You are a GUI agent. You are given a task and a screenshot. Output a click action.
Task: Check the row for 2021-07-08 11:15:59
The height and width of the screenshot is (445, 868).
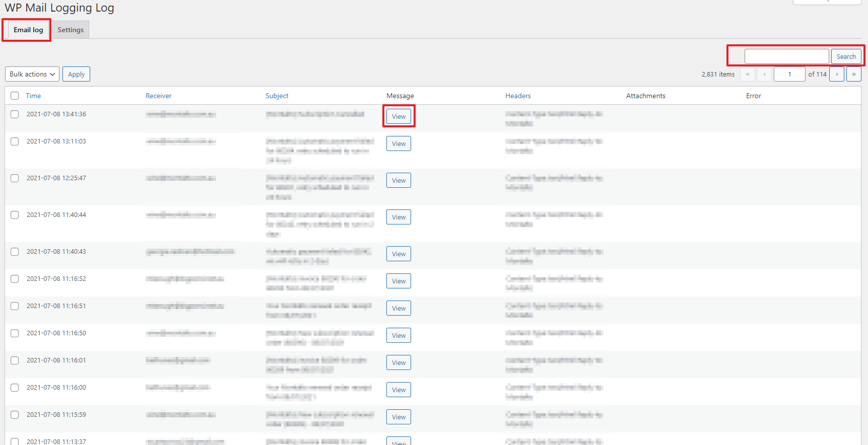click(15, 415)
